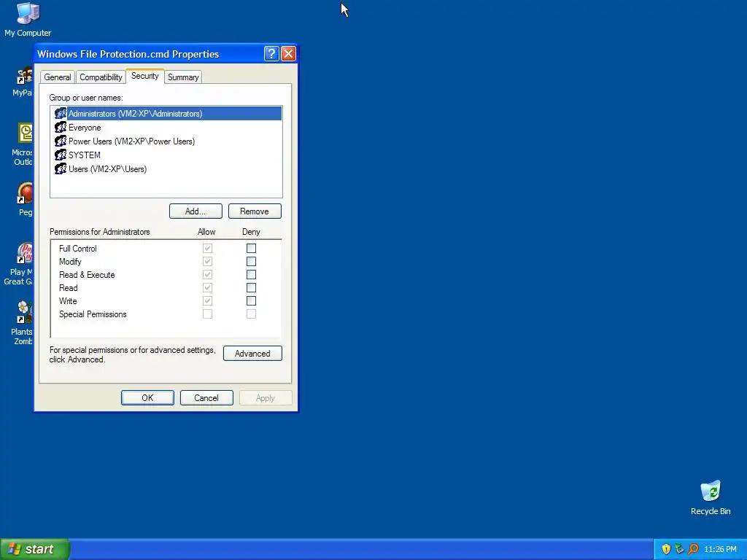Toggle Allow checkbox for Write
The width and height of the screenshot is (747, 560).
click(207, 301)
